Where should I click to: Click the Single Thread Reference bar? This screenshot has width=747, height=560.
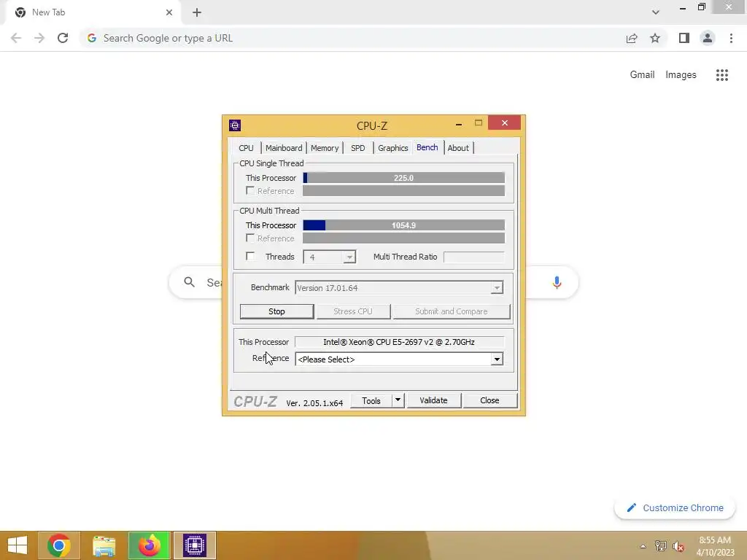pyautogui.click(x=403, y=191)
